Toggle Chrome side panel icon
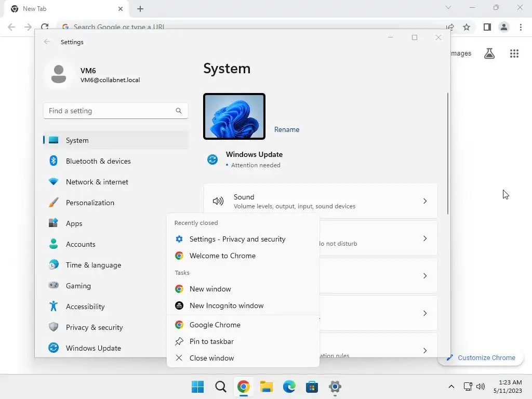 (487, 27)
